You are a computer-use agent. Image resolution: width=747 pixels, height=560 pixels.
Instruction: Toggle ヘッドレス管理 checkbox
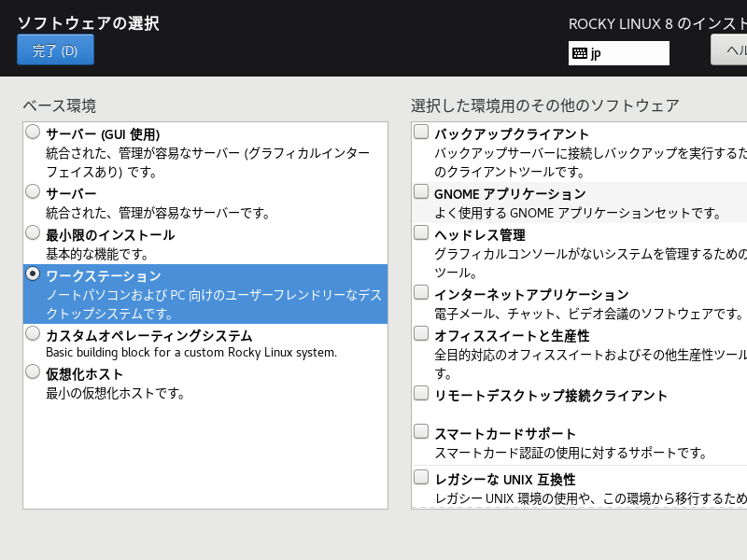(421, 232)
